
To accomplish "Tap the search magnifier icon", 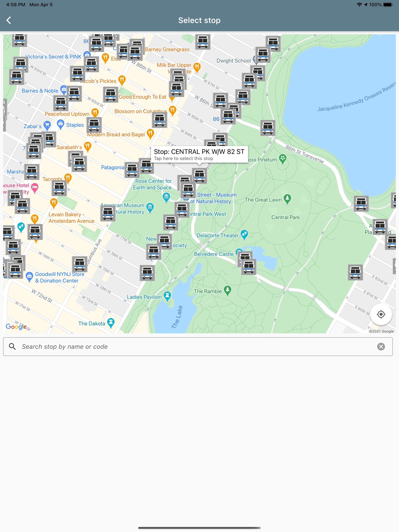I will tap(12, 347).
